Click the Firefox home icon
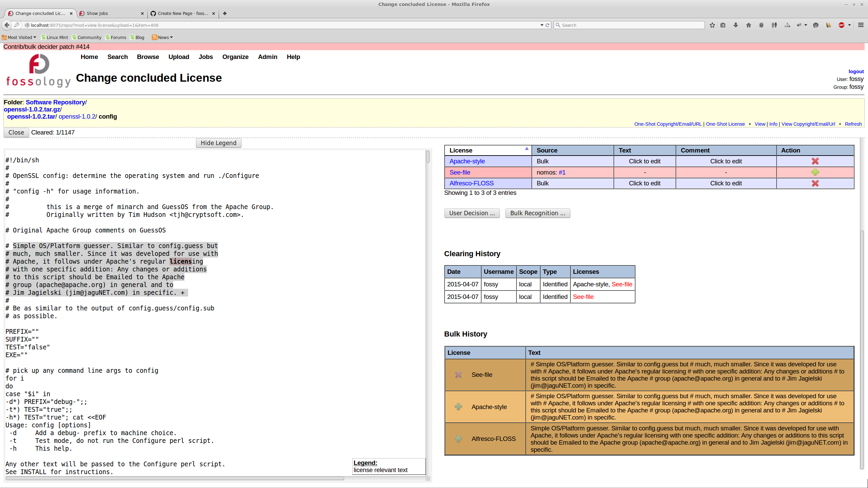The image size is (868, 488). (x=749, y=25)
